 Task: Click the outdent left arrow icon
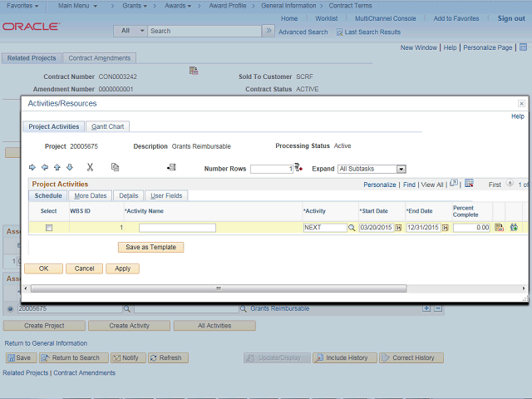(45, 168)
